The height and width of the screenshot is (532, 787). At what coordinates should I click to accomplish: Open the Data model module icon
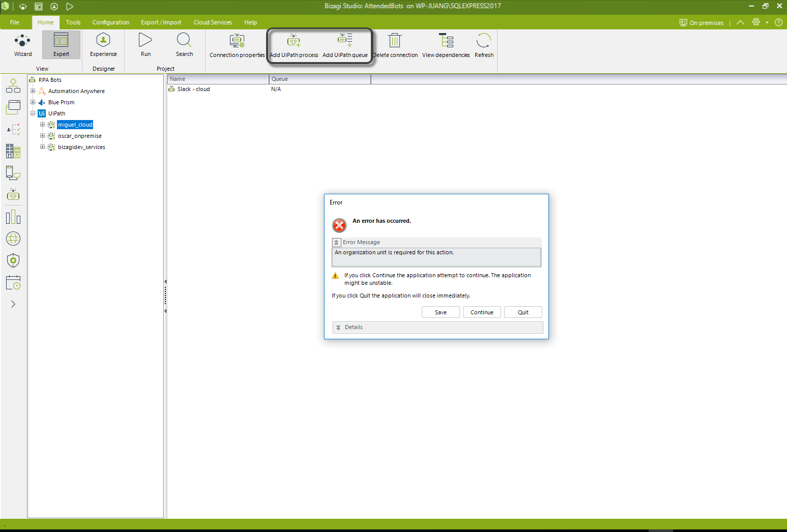(x=13, y=107)
